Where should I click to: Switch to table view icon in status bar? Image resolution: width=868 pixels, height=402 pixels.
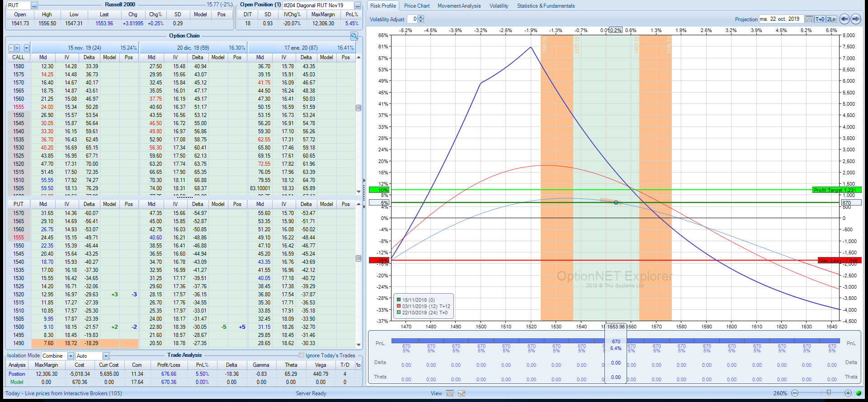pos(450,393)
